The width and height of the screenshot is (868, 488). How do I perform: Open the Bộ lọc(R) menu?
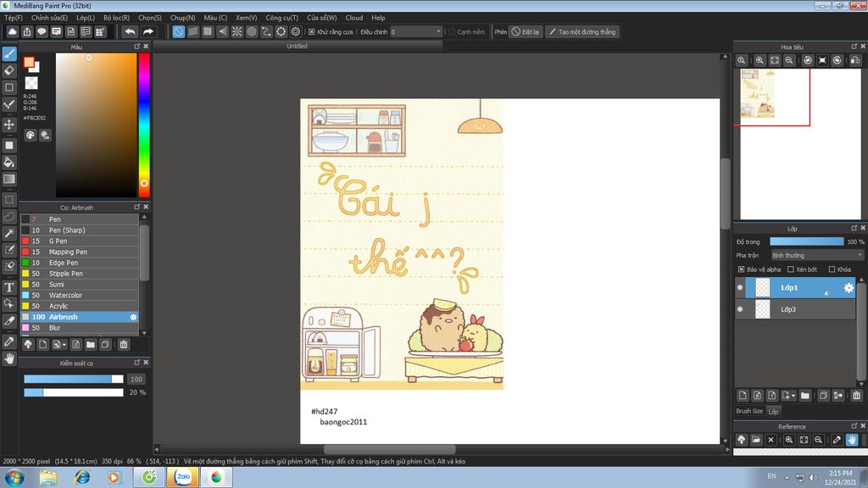click(116, 18)
